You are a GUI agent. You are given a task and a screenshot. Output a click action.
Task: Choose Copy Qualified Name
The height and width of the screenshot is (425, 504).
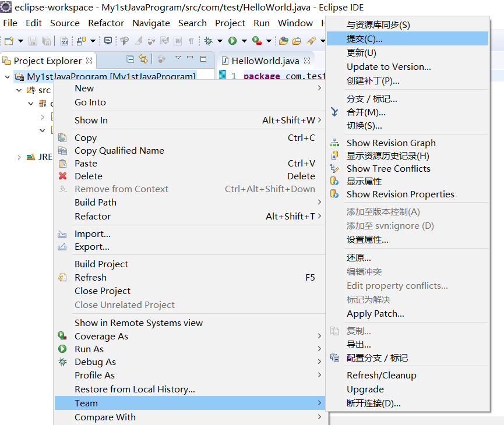click(189, 151)
